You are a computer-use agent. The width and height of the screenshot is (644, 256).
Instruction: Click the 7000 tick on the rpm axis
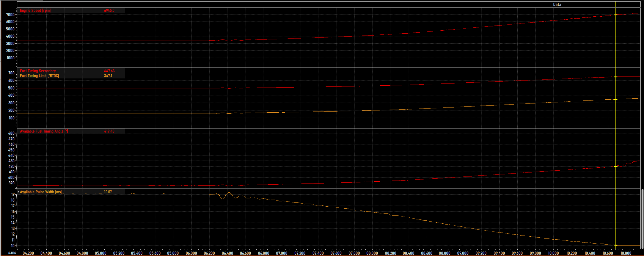point(10,15)
